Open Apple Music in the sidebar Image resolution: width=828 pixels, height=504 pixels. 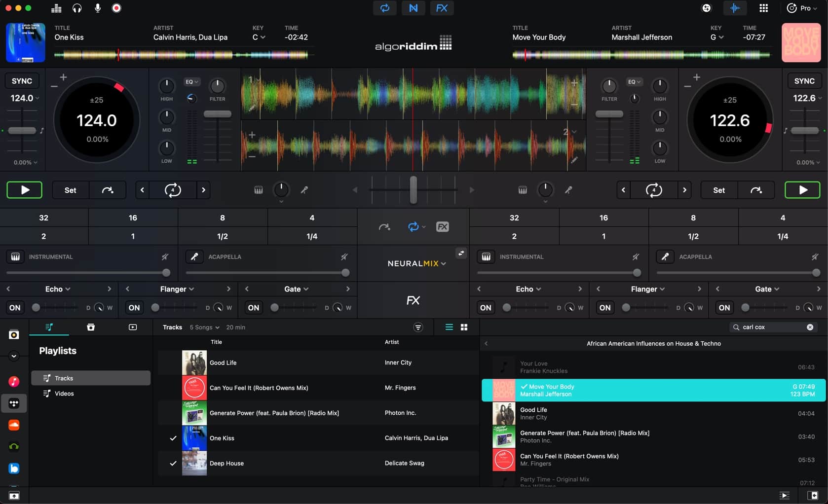[14, 381]
